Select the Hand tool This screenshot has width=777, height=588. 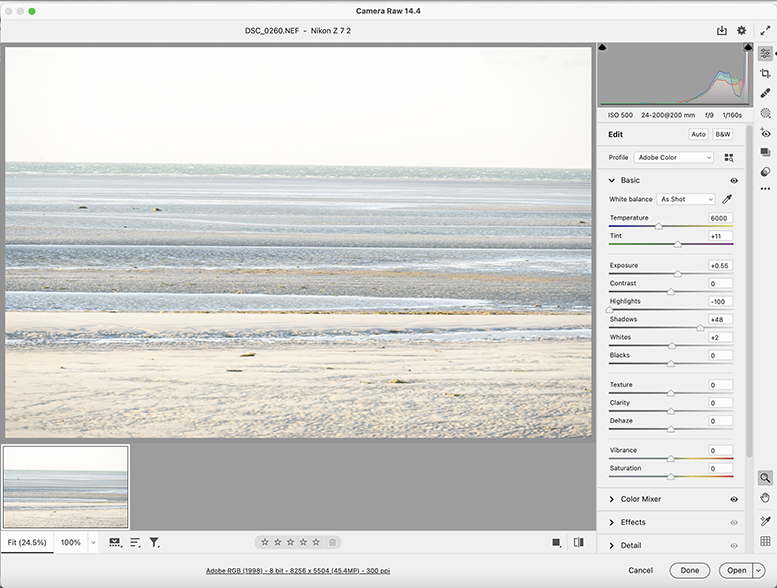point(765,498)
